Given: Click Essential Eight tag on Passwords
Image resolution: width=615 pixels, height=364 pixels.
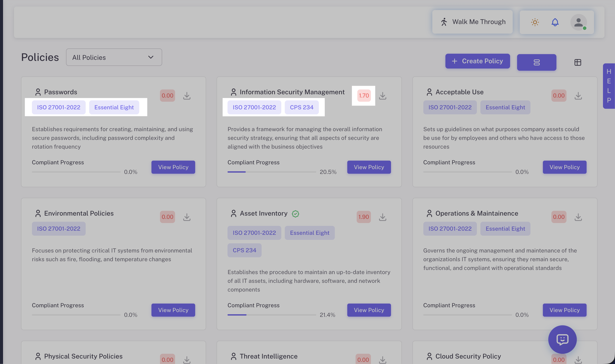Looking at the screenshot, I should tap(114, 107).
